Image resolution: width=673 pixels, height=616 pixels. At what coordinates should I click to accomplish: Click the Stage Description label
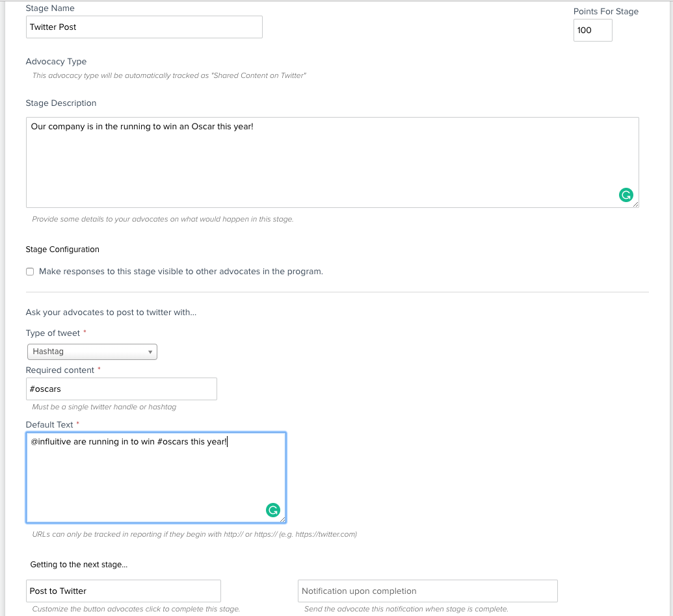(61, 103)
